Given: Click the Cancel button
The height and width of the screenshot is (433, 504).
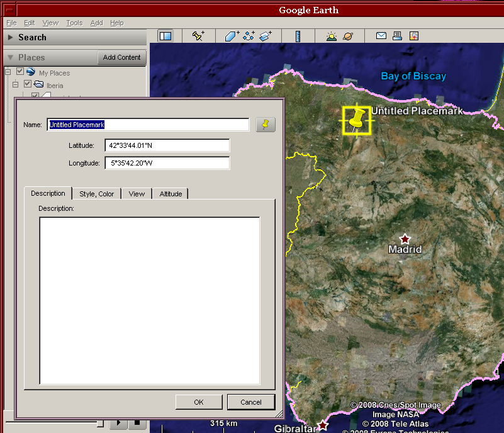Looking at the screenshot, I should point(251,402).
